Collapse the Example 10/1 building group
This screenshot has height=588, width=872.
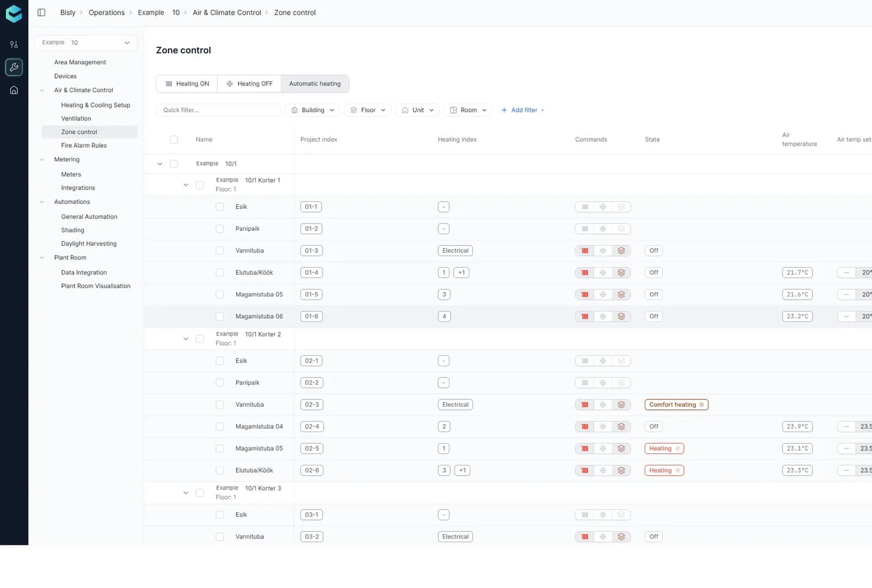160,163
